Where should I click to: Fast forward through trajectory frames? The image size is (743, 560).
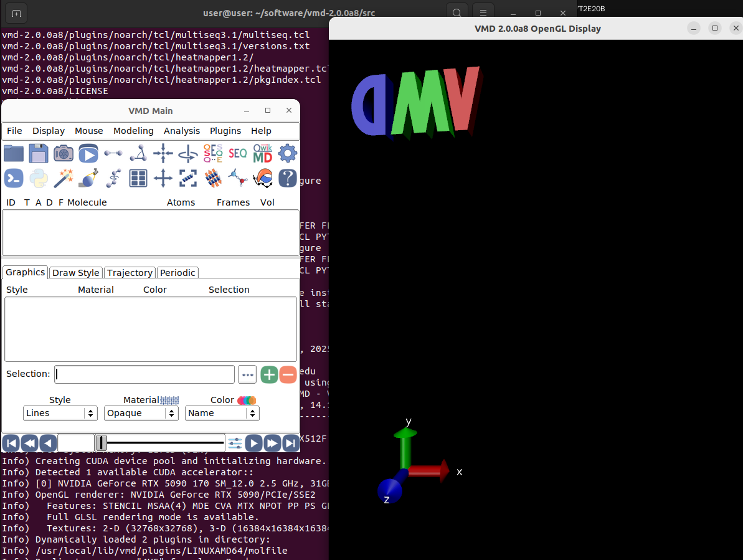click(272, 444)
